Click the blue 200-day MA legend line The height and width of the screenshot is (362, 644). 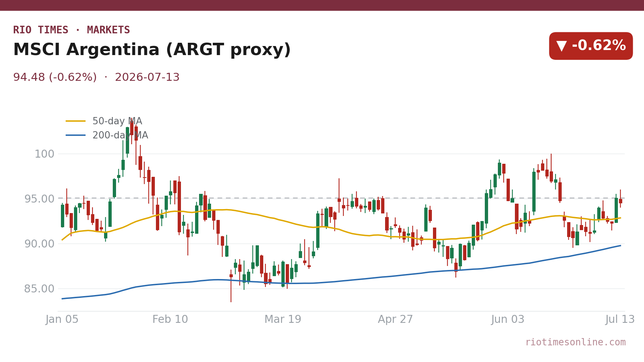pyautogui.click(x=76, y=136)
